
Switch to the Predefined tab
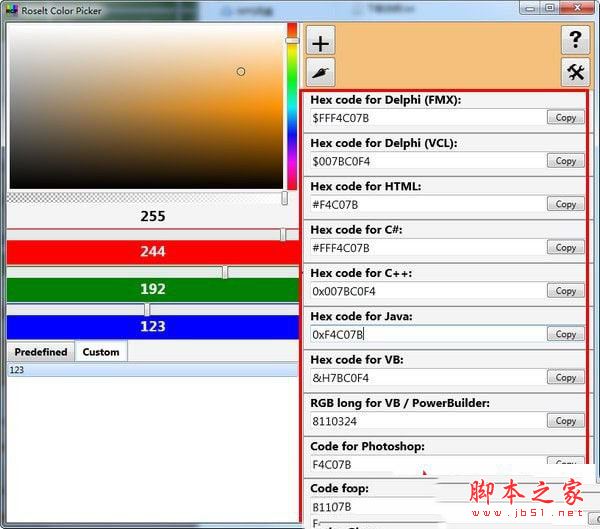tap(41, 352)
